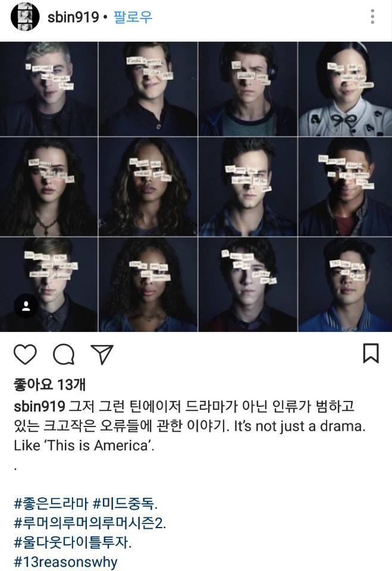
Task: View the 좋아요 13개 likes list
Action: click(x=50, y=385)
